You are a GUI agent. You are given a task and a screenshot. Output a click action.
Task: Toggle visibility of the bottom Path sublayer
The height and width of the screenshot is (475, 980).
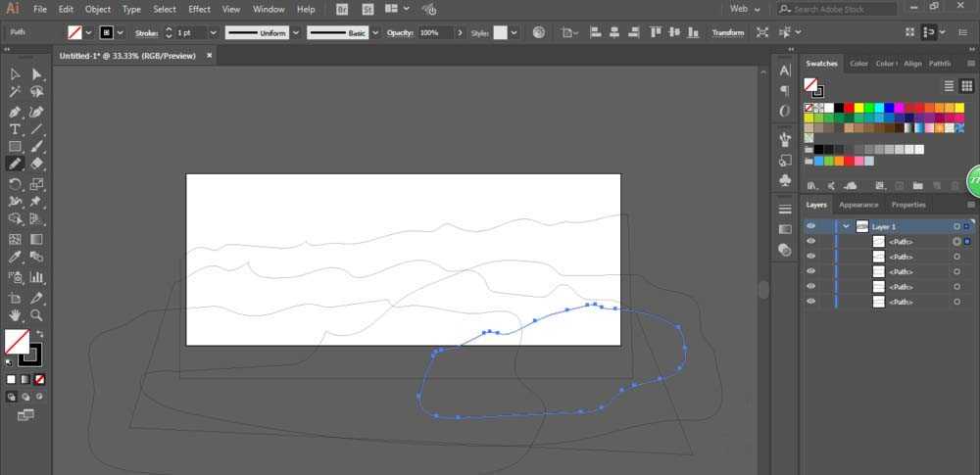click(810, 302)
